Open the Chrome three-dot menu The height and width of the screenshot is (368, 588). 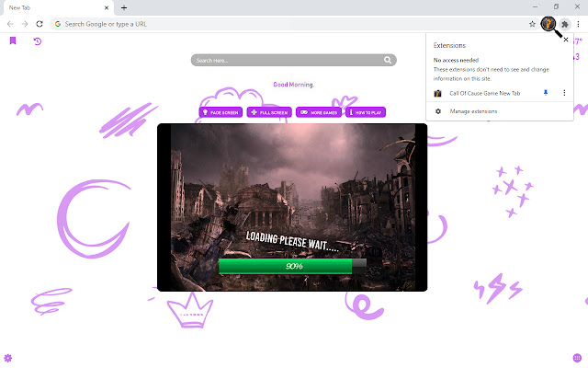coord(578,24)
